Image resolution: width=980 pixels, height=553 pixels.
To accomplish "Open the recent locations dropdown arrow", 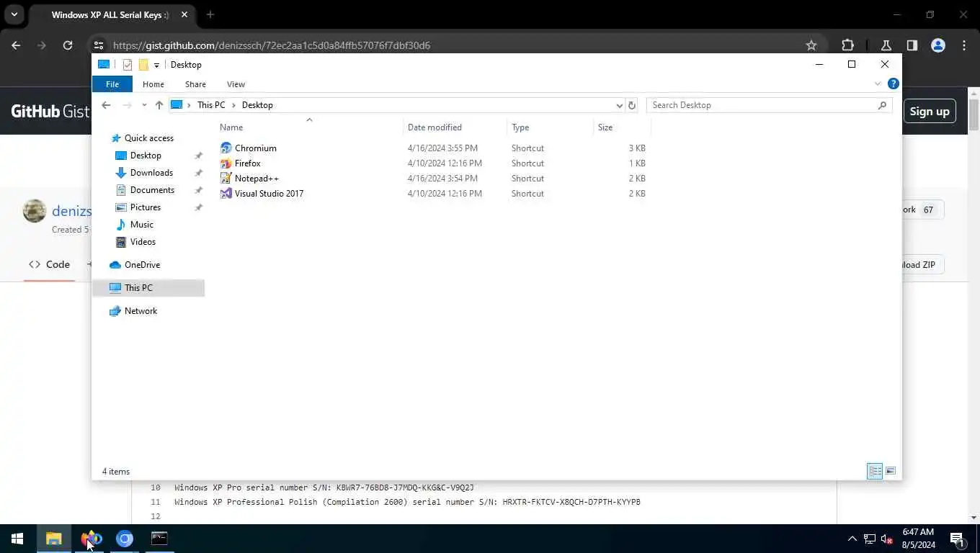I will (144, 105).
